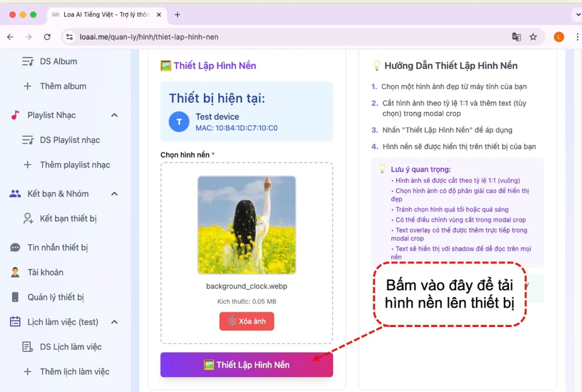Open the Quản lý thiết bị sidebar page
The height and width of the screenshot is (392, 582).
[56, 297]
